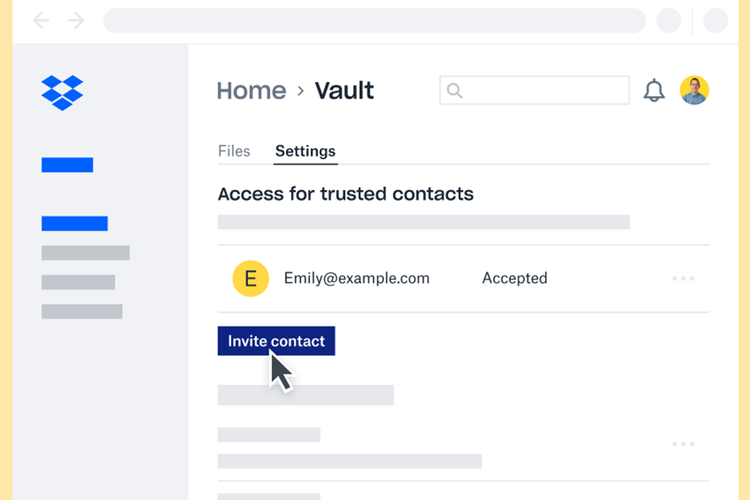Open notifications bell
The width and height of the screenshot is (750, 500).
coord(654,91)
